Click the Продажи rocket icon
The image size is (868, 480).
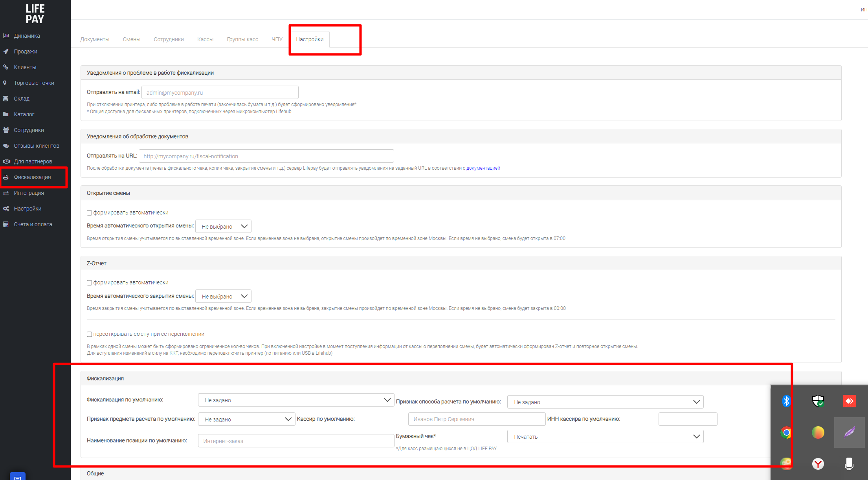point(6,51)
